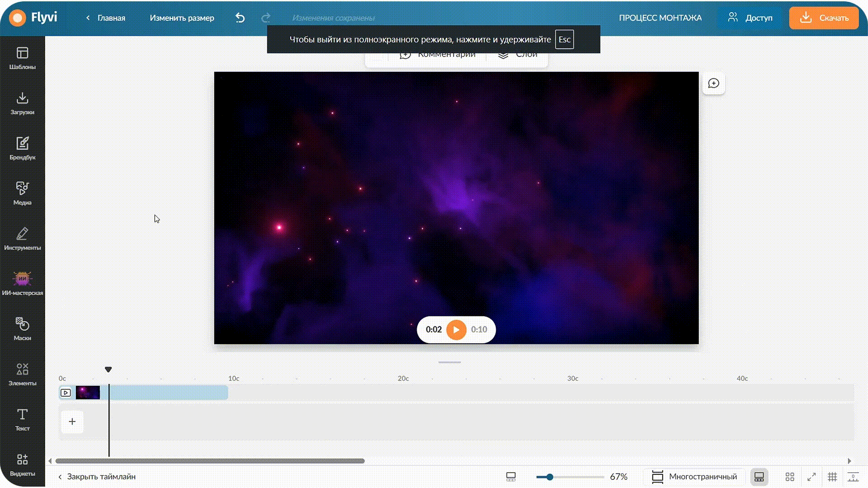Open Изменить размер menu
868x488 pixels.
[x=182, y=18]
